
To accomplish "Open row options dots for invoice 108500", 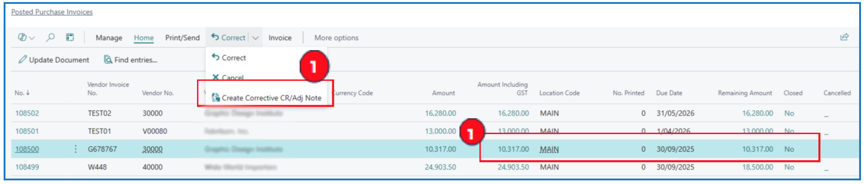I will (76, 149).
